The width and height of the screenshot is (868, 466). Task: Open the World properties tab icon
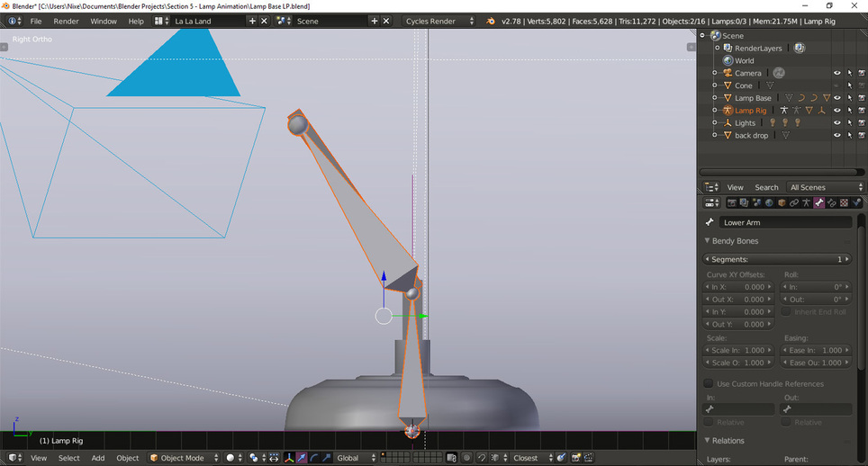pos(769,203)
